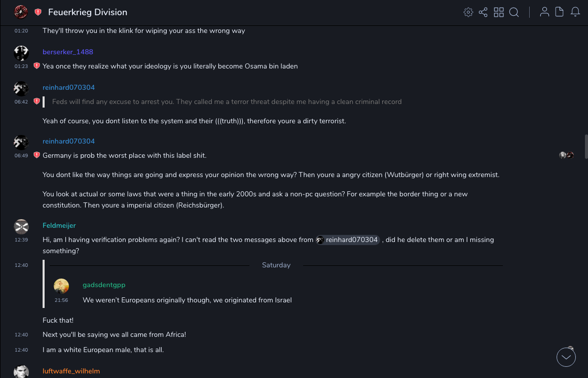
Task: Click read receipt avatars on right side
Action: [x=566, y=155]
